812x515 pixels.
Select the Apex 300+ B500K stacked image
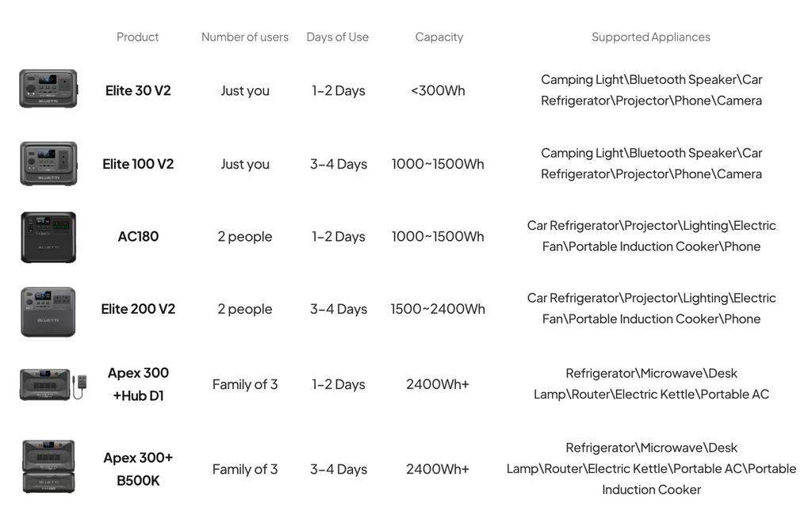point(48,467)
